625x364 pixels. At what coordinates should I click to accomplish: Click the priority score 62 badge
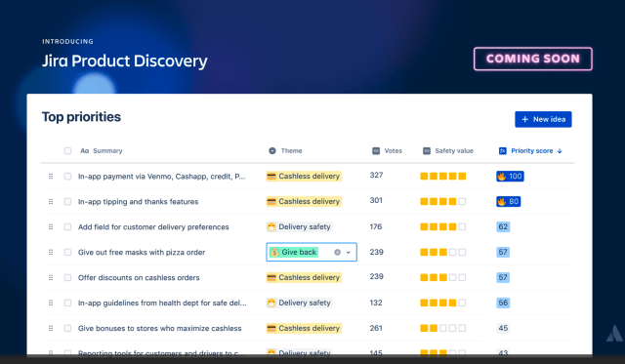point(503,227)
